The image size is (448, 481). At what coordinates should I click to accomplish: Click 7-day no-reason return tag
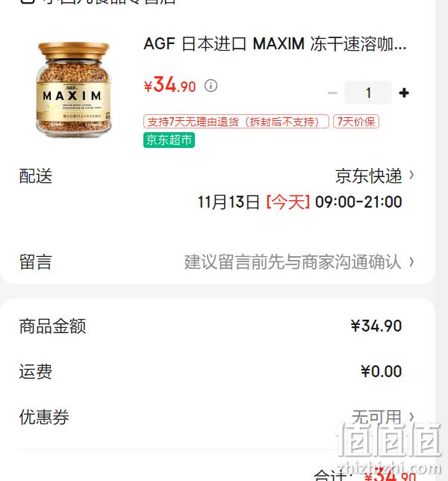(236, 122)
